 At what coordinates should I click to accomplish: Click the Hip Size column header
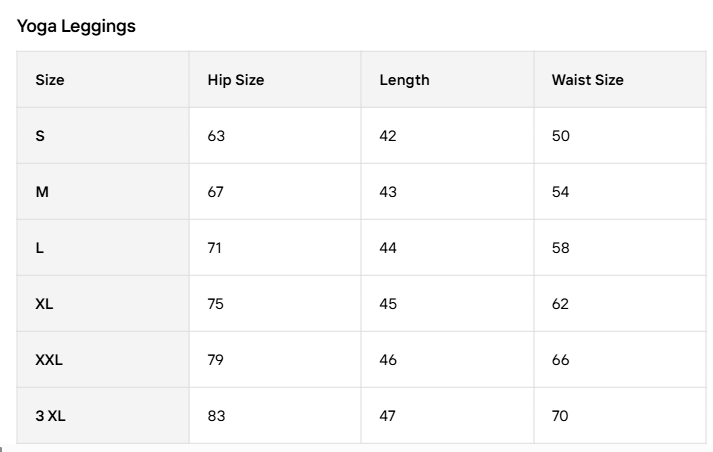236,80
